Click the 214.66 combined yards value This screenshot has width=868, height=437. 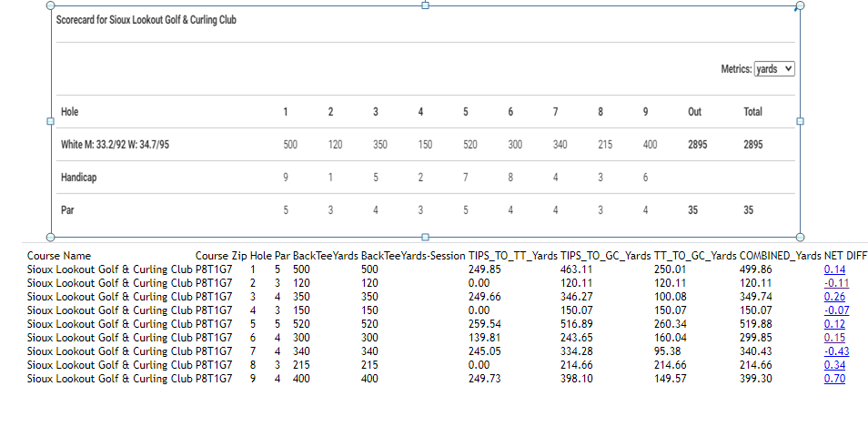coord(755,365)
